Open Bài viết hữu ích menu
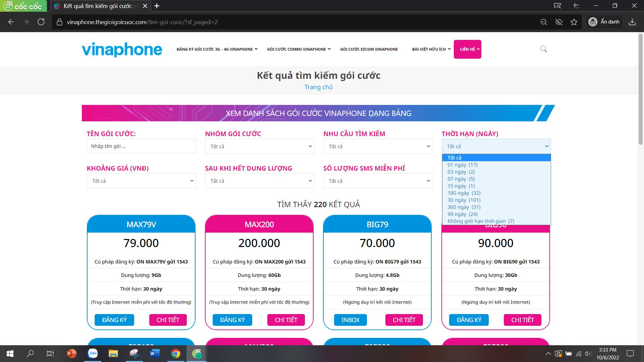The height and width of the screenshot is (362, 644). pos(431,49)
